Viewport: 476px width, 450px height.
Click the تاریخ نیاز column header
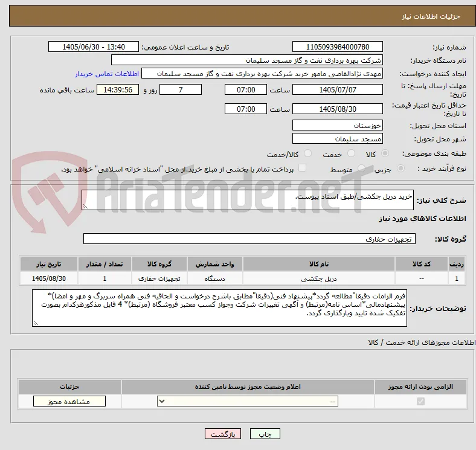tap(49, 264)
